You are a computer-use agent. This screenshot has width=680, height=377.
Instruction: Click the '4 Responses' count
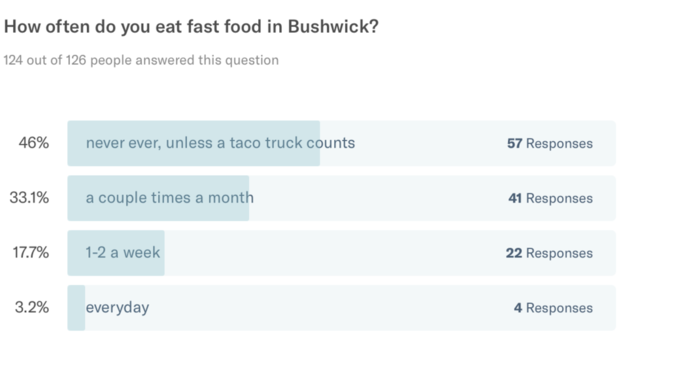click(x=553, y=308)
